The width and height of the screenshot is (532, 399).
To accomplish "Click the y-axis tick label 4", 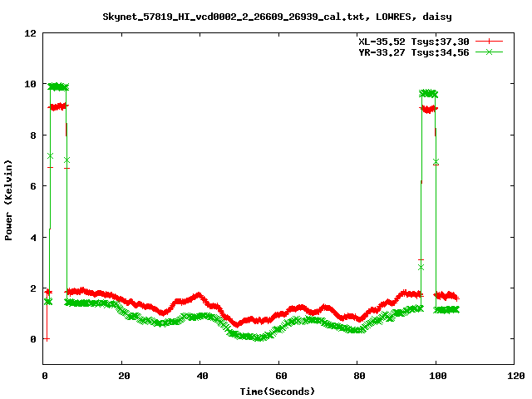I will click(33, 238).
